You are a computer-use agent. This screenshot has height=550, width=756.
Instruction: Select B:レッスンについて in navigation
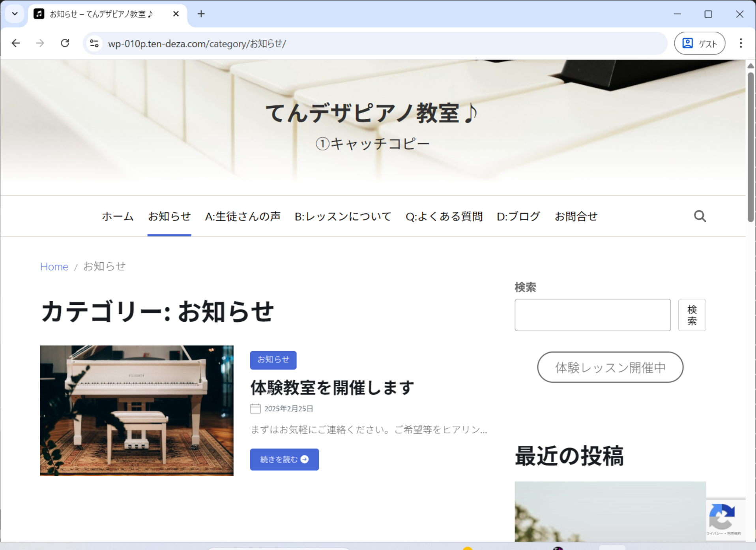click(342, 216)
